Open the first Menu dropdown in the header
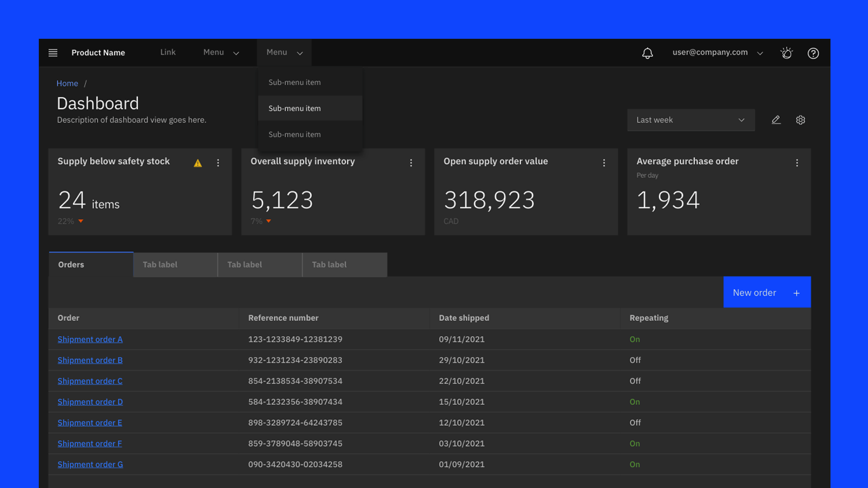Screen dimensions: 868x488 point(220,52)
